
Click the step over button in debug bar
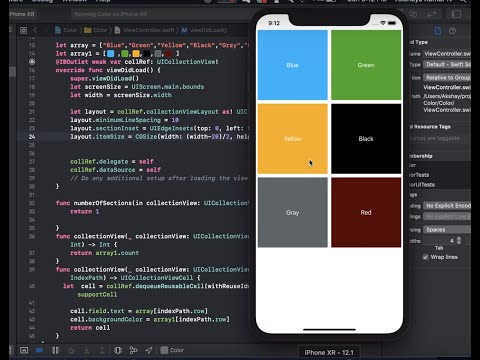click(x=71, y=350)
